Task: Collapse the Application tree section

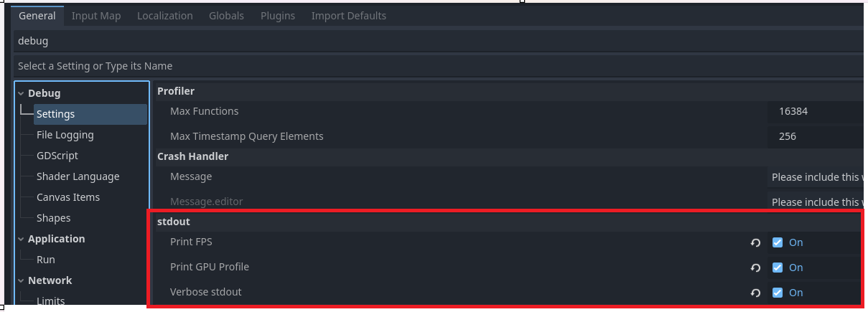Action: [21, 239]
